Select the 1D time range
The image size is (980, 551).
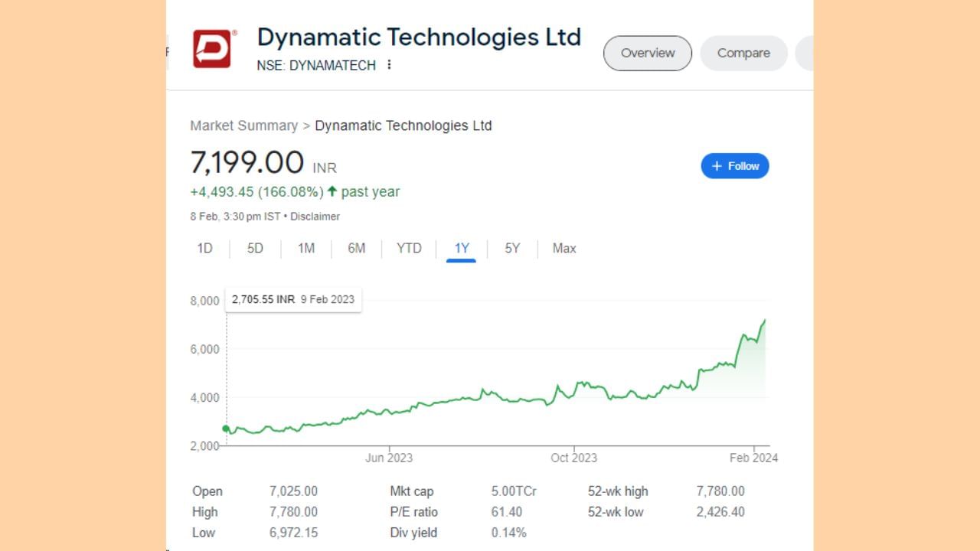204,248
